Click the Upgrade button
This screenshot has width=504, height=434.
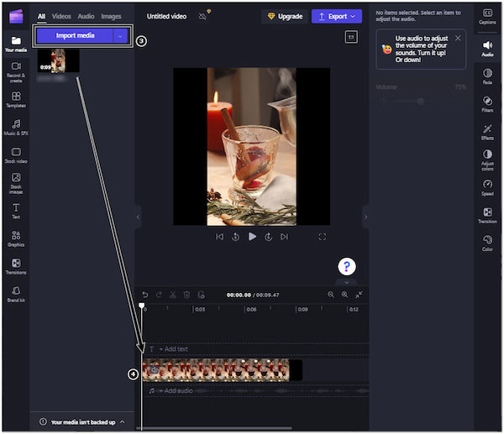285,16
